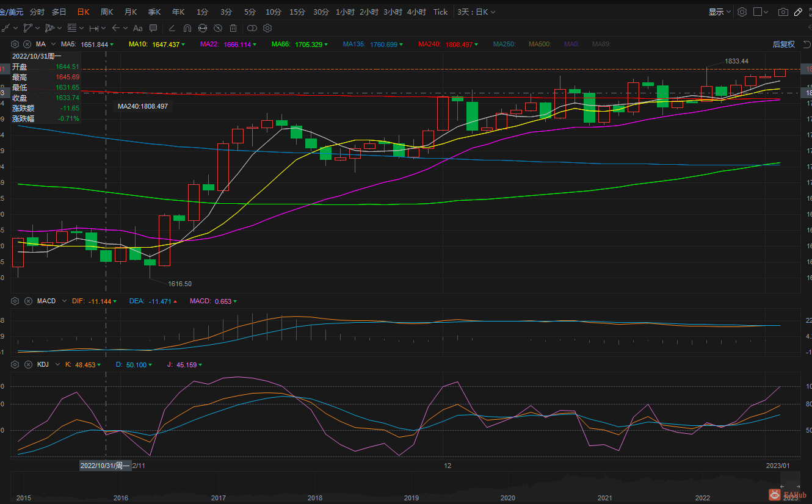
Task: Switch to 周K weekly candlestick
Action: point(107,12)
